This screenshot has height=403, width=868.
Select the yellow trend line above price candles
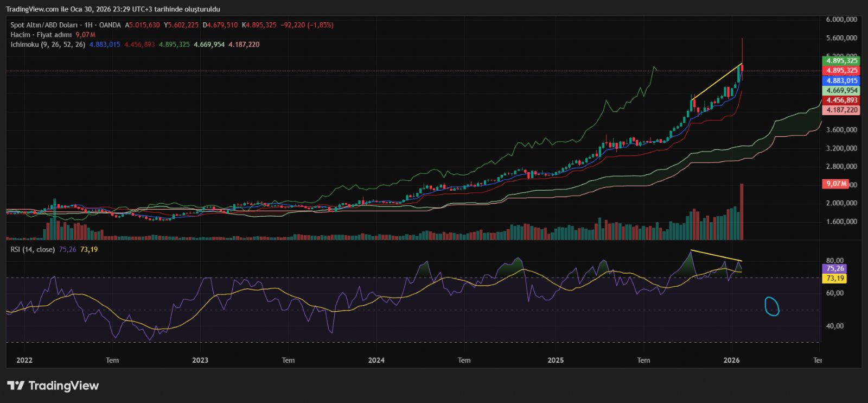click(x=716, y=81)
